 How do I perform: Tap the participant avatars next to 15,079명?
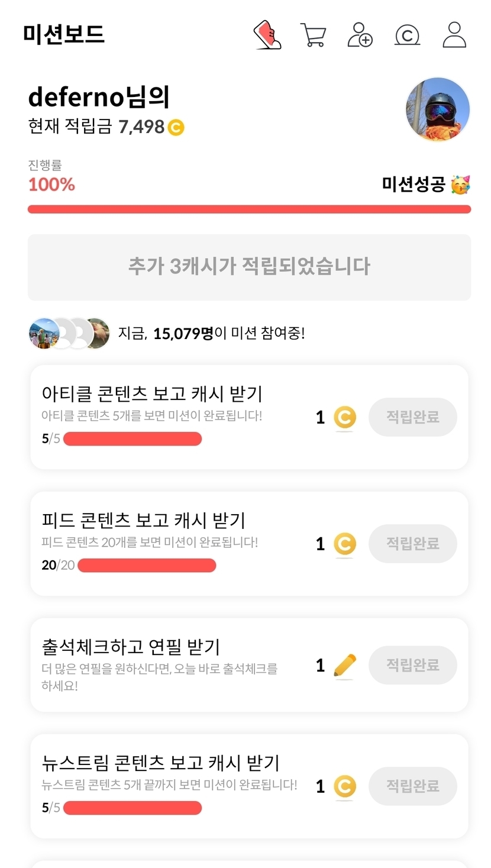(69, 333)
